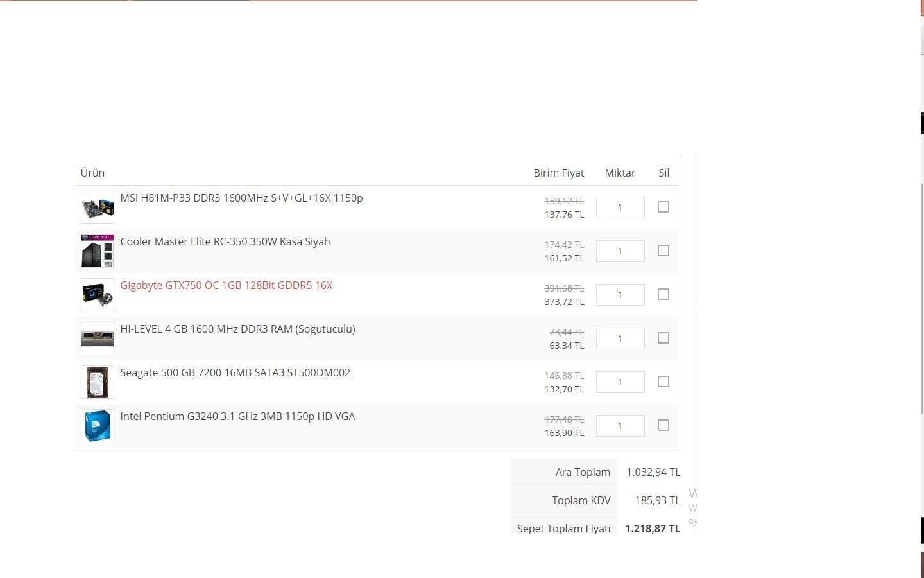Click the 137,76 TL discounted price
The width and height of the screenshot is (924, 578).
pyautogui.click(x=565, y=215)
